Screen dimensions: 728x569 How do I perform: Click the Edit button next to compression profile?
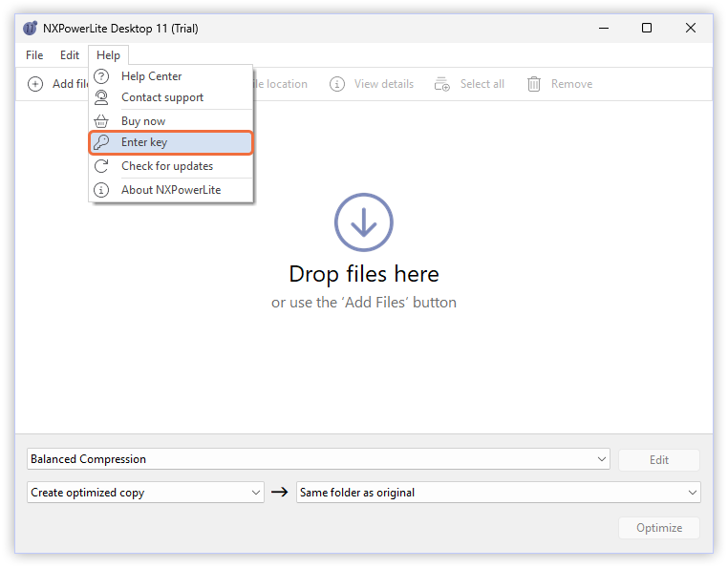659,460
